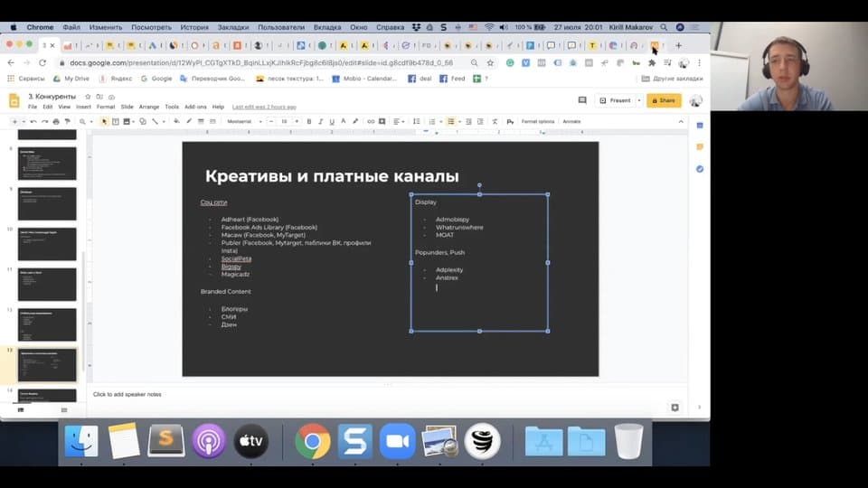Star the presentation title
Image resolution: width=868 pixels, height=488 pixels.
[x=88, y=97]
